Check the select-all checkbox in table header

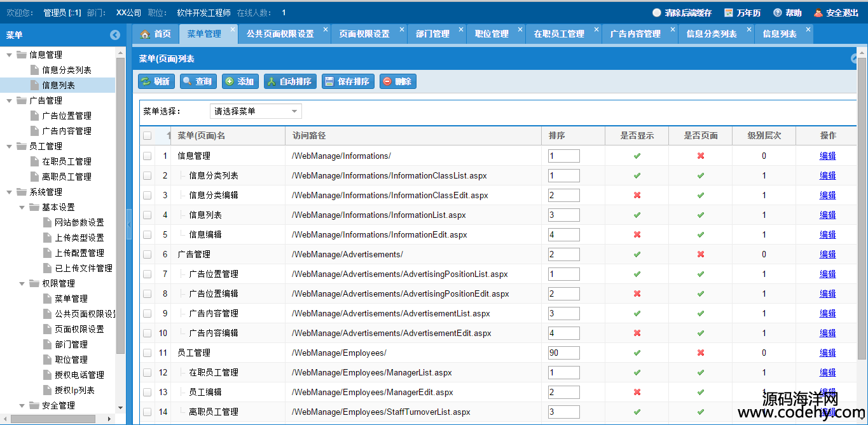(148, 135)
